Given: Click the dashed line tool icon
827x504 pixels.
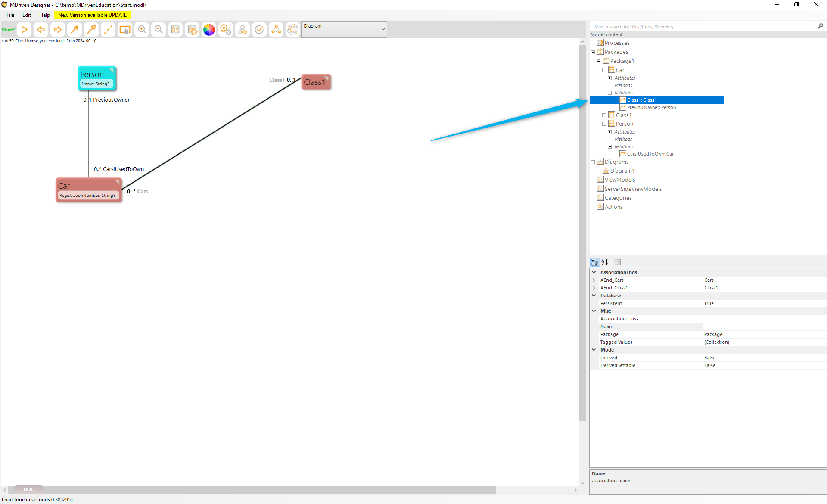Looking at the screenshot, I should 108,30.
